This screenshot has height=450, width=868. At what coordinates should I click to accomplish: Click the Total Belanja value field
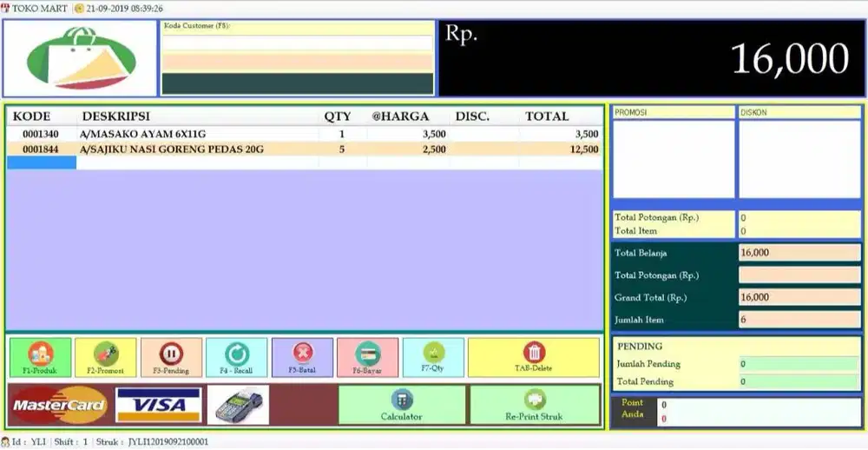[799, 253]
